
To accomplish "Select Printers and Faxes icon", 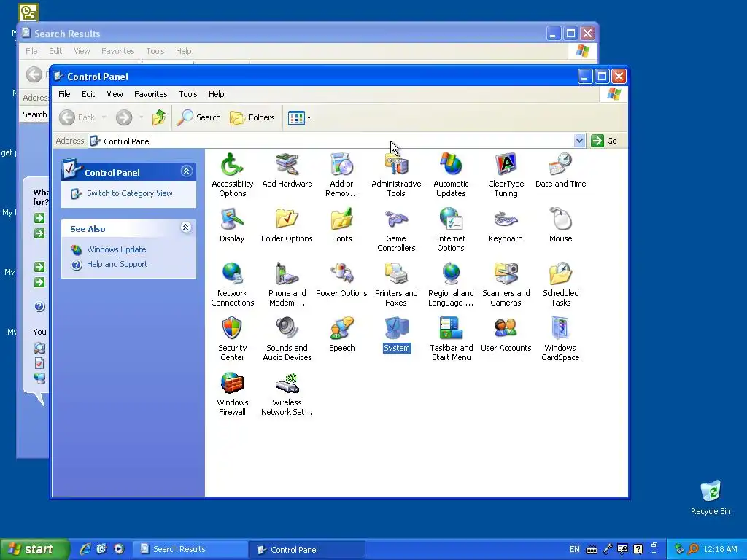I will tap(396, 274).
